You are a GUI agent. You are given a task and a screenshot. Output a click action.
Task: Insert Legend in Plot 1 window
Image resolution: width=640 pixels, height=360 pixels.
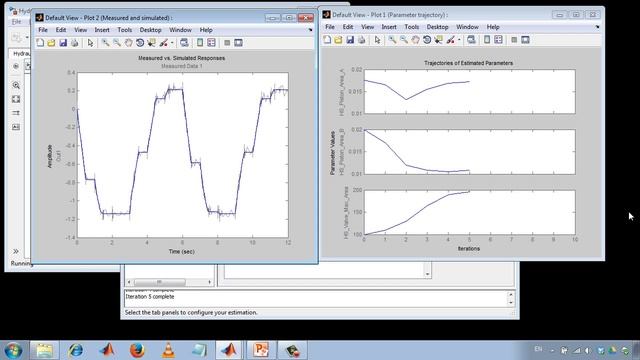coord(498,40)
